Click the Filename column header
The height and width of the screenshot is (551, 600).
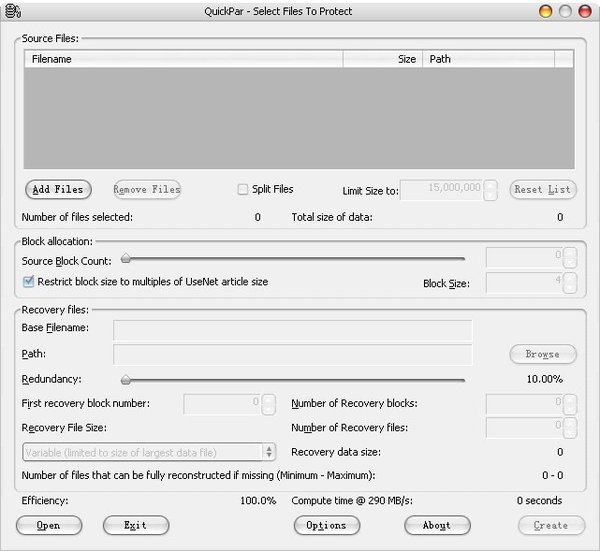(x=184, y=59)
